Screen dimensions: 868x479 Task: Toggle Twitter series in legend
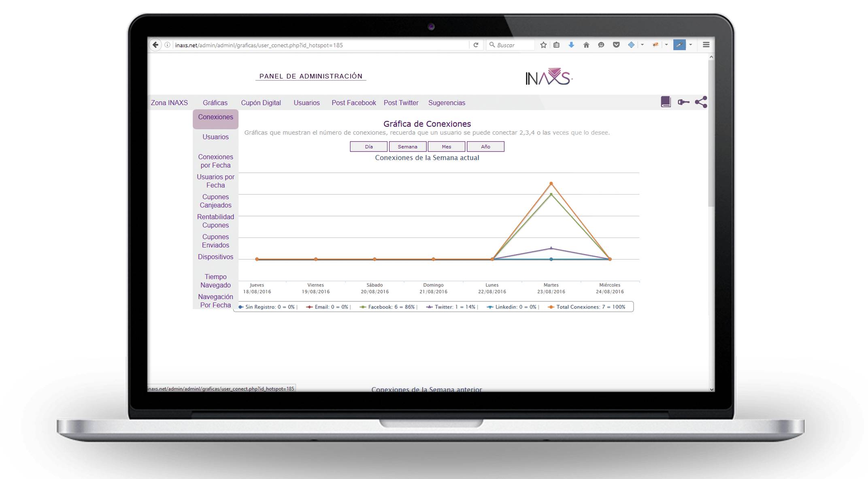click(x=452, y=307)
